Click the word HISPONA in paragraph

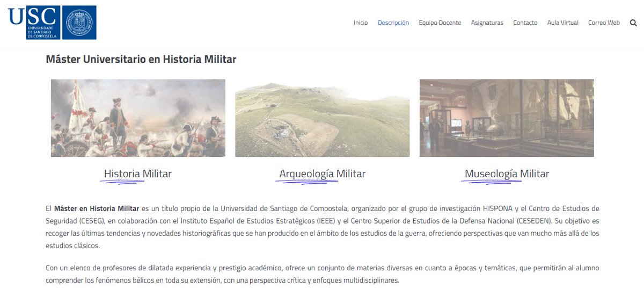[x=497, y=208]
